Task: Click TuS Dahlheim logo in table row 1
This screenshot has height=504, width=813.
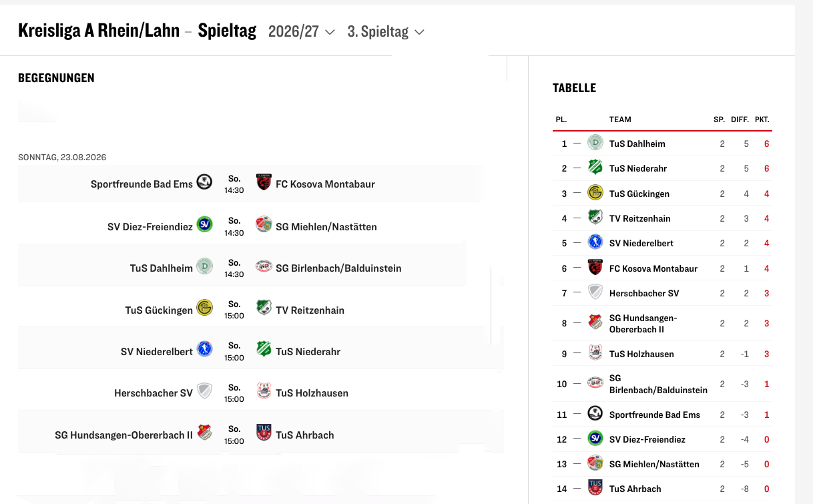Action: point(595,143)
